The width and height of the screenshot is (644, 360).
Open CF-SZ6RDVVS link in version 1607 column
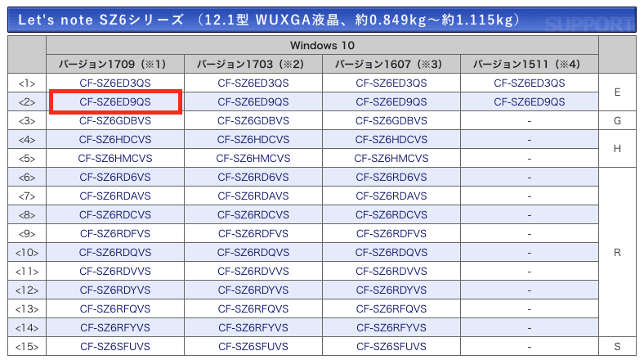click(391, 272)
